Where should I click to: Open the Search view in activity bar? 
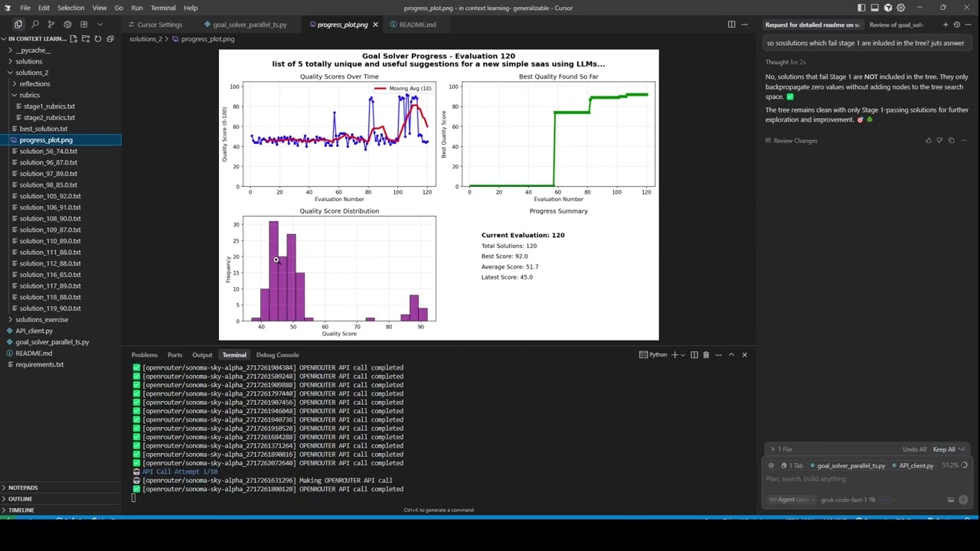pos(34,24)
